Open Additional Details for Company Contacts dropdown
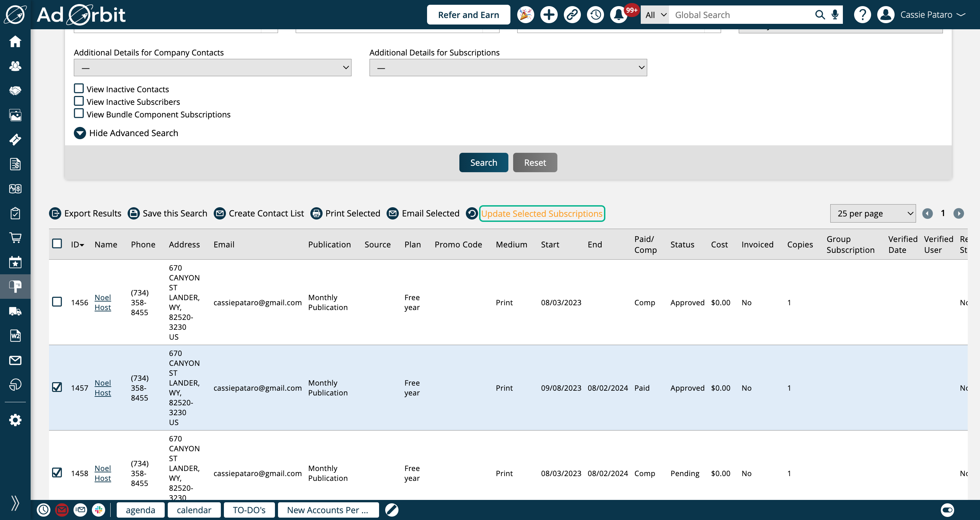Screen dimensions: 980x520 (x=212, y=68)
